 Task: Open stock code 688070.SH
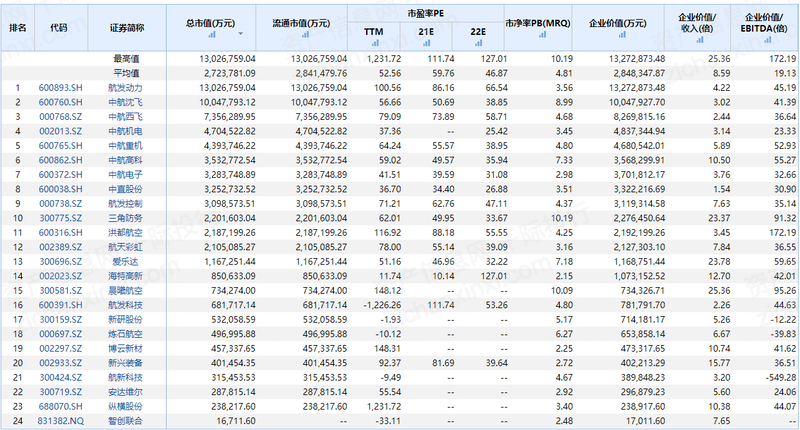[x=60, y=407]
